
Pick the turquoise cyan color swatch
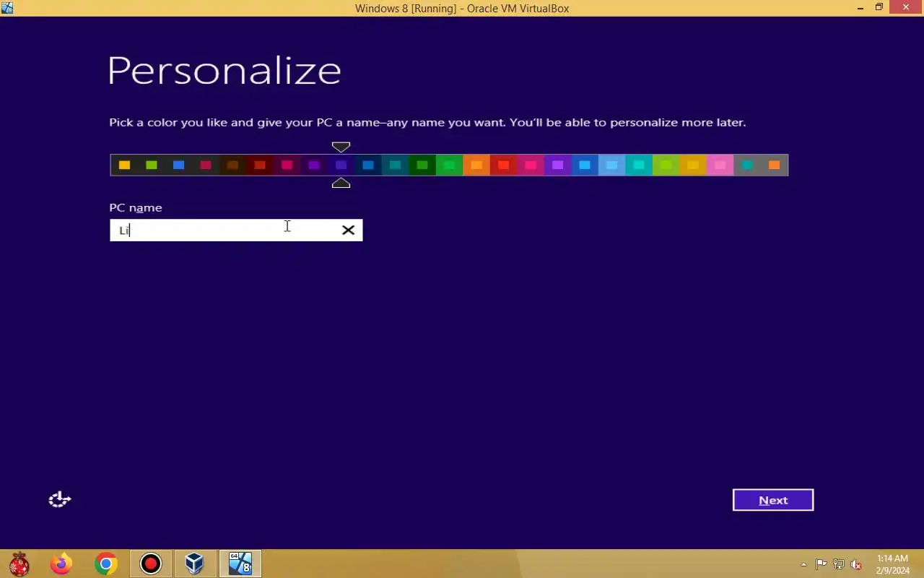[x=639, y=165]
